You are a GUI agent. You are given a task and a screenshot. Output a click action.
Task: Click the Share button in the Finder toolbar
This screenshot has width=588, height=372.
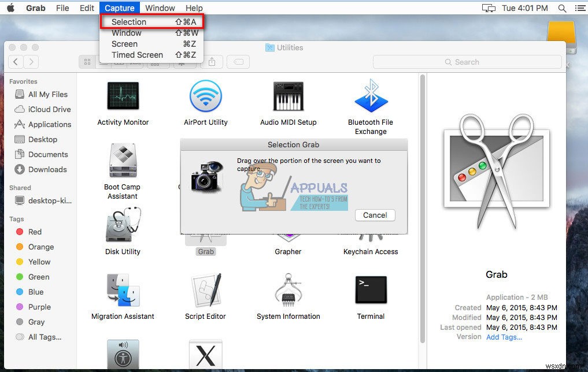click(212, 62)
